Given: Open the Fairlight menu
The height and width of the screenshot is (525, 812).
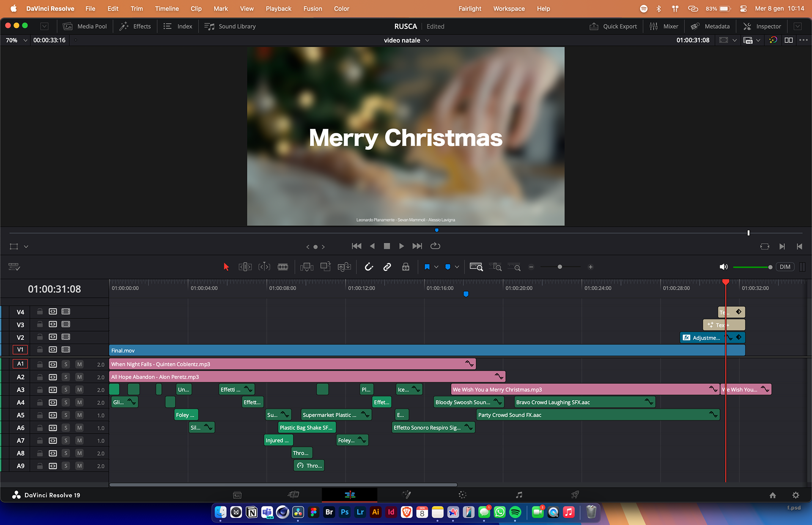Looking at the screenshot, I should 470,8.
